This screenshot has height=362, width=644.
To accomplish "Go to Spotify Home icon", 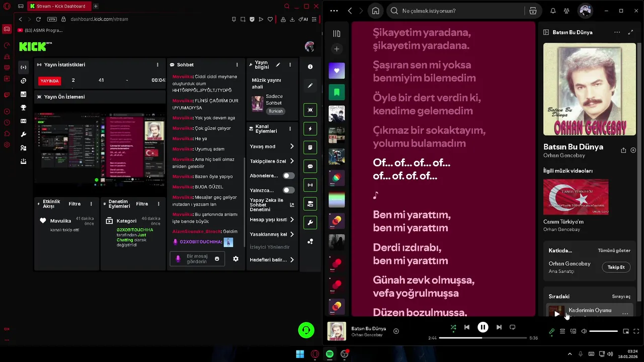I will [375, 11].
